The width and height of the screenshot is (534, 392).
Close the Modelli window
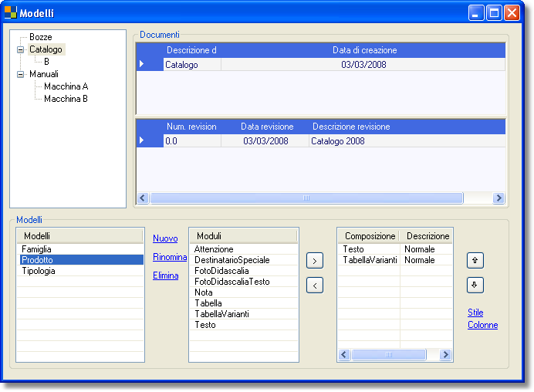pos(512,13)
